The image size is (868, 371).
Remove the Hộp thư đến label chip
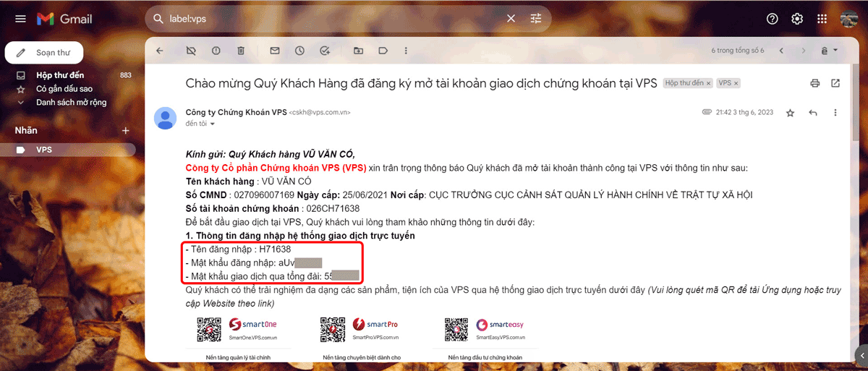[709, 84]
